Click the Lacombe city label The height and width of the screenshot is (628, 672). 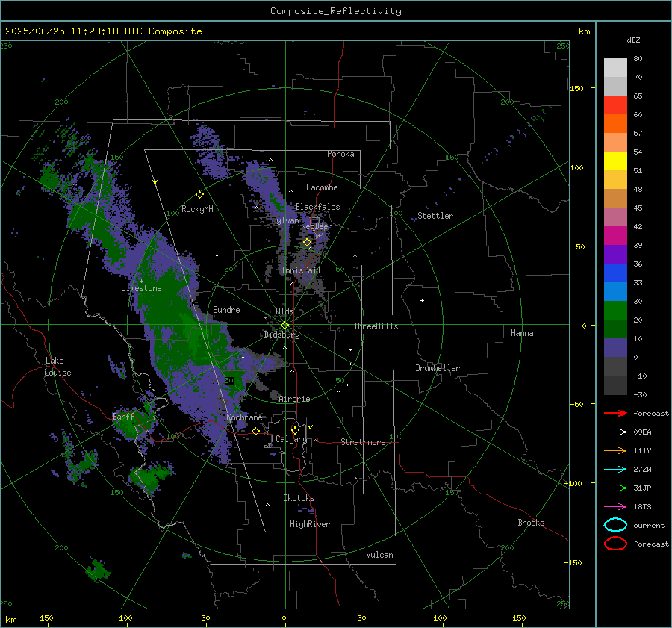322,187
